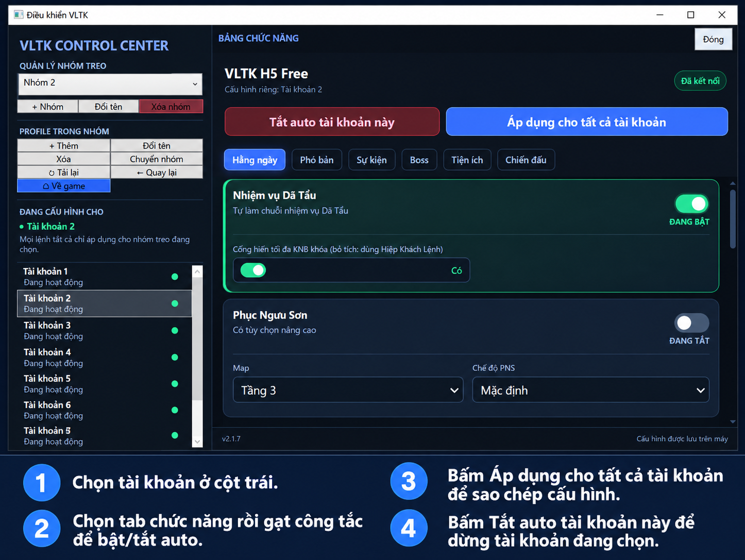Open the Tiện ích tab
This screenshot has width=745, height=560.
(467, 160)
